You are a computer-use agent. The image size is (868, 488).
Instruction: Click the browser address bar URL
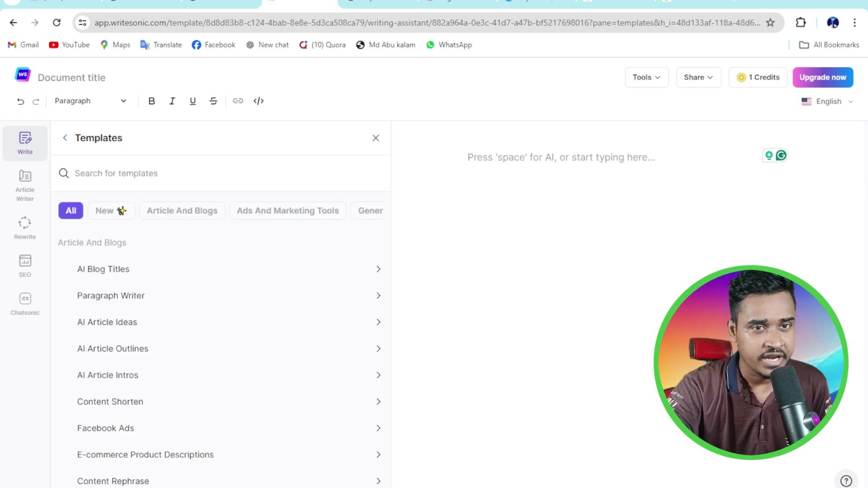427,23
